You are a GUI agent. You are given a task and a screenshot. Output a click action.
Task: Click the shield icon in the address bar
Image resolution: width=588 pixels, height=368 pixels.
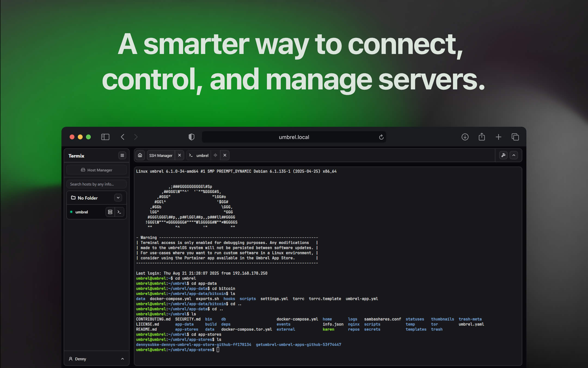coord(191,137)
